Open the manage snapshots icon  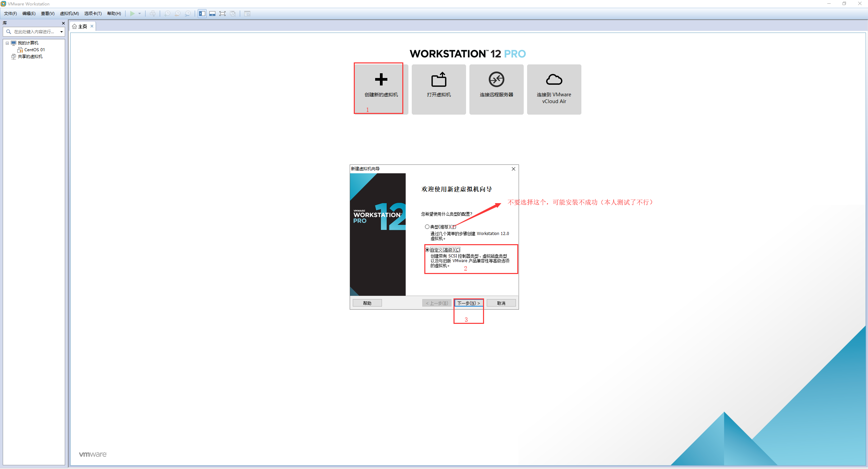pyautogui.click(x=188, y=14)
